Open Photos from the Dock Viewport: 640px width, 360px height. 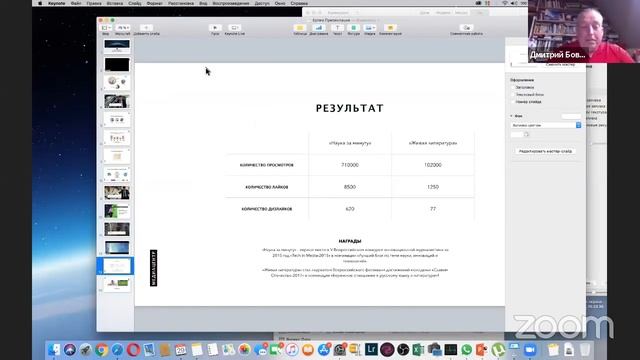pos(244,350)
